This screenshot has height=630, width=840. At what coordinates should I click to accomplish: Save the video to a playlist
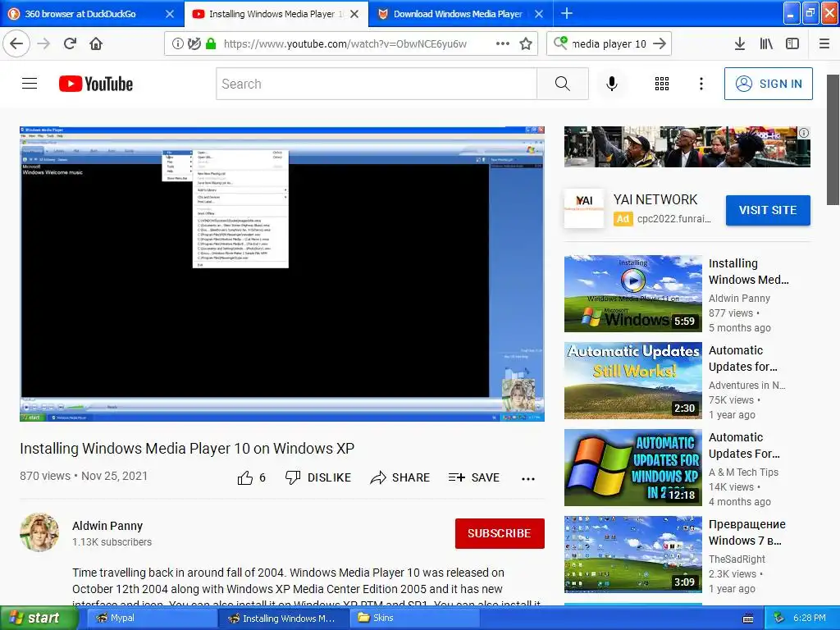(x=474, y=477)
